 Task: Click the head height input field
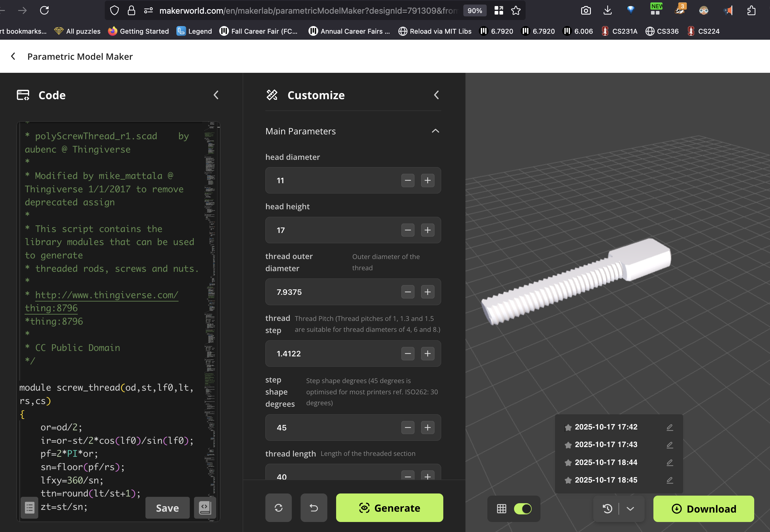334,230
